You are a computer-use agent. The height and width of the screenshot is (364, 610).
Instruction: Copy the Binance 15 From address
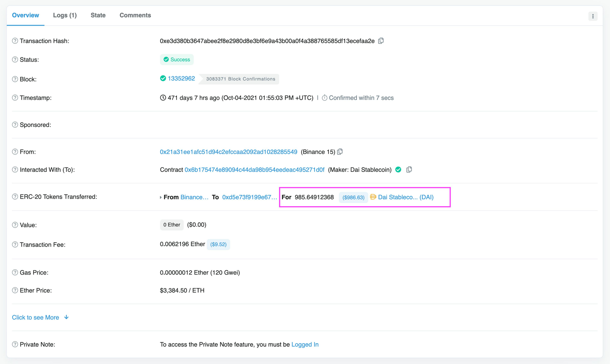tap(340, 152)
